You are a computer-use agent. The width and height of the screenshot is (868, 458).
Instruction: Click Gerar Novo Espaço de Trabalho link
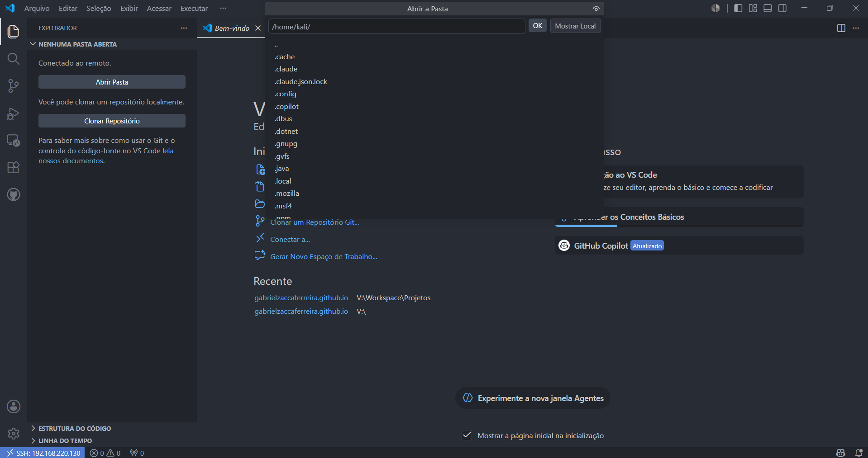(x=324, y=256)
